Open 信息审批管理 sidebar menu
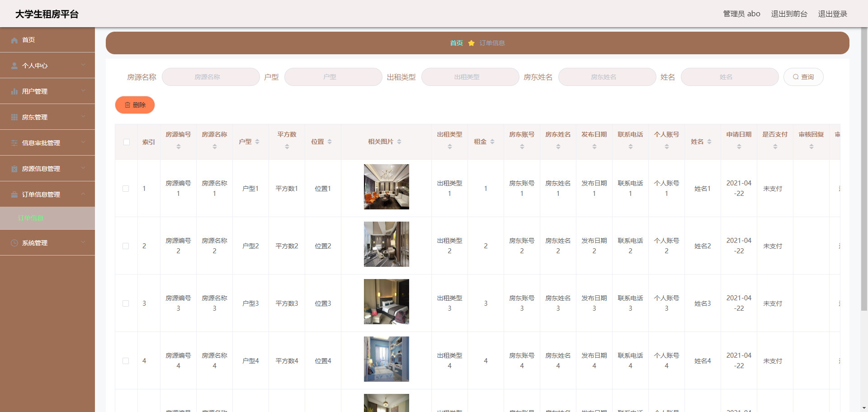 point(47,143)
